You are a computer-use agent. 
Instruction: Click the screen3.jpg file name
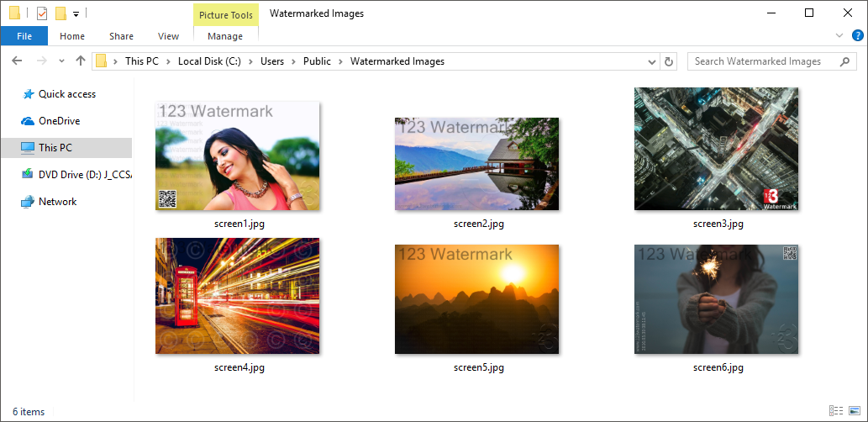point(718,224)
